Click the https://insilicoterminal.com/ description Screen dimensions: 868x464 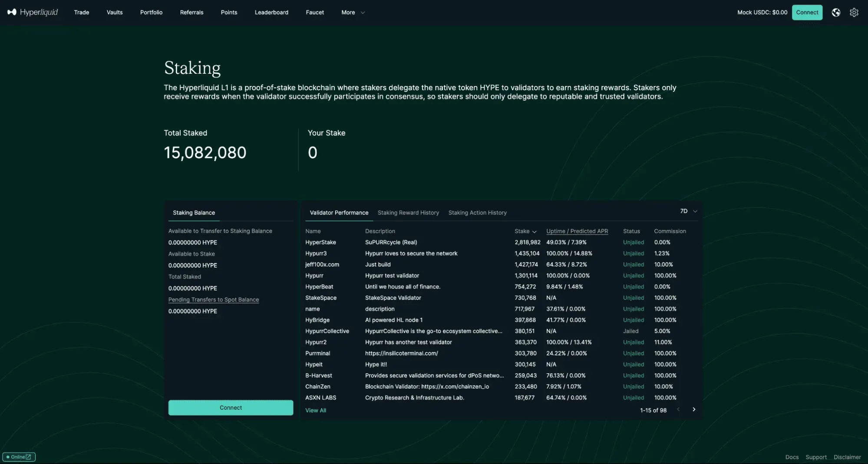click(402, 353)
